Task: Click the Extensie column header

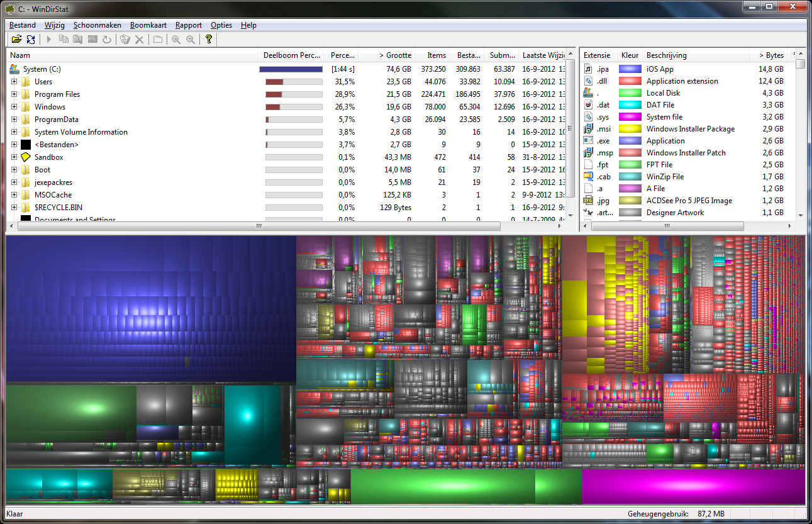Action: click(597, 55)
